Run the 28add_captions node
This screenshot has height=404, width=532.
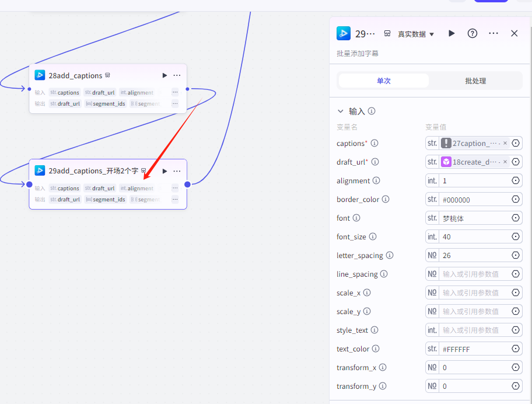tap(164, 75)
